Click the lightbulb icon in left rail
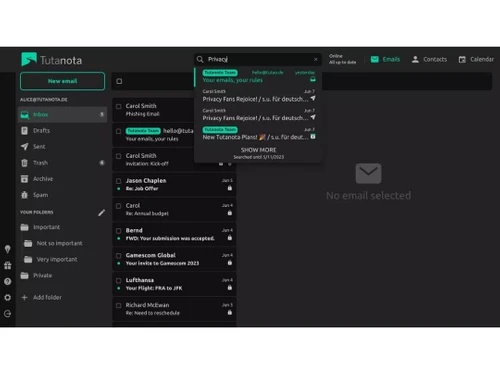Image resolution: width=500 pixels, height=375 pixels. (x=7, y=249)
